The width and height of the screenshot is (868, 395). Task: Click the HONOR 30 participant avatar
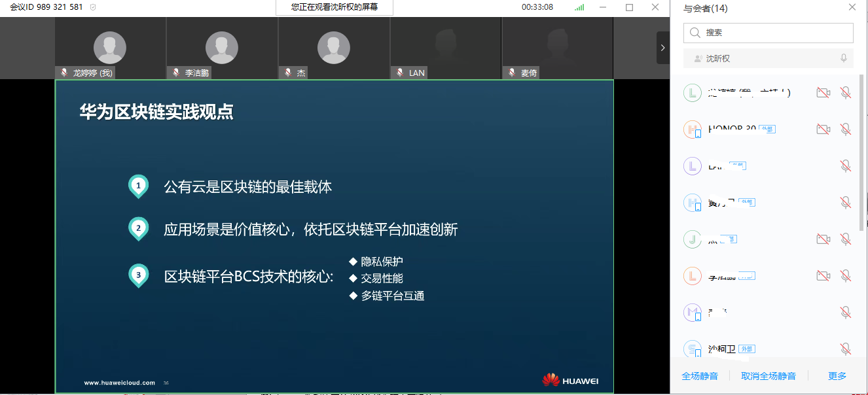693,129
